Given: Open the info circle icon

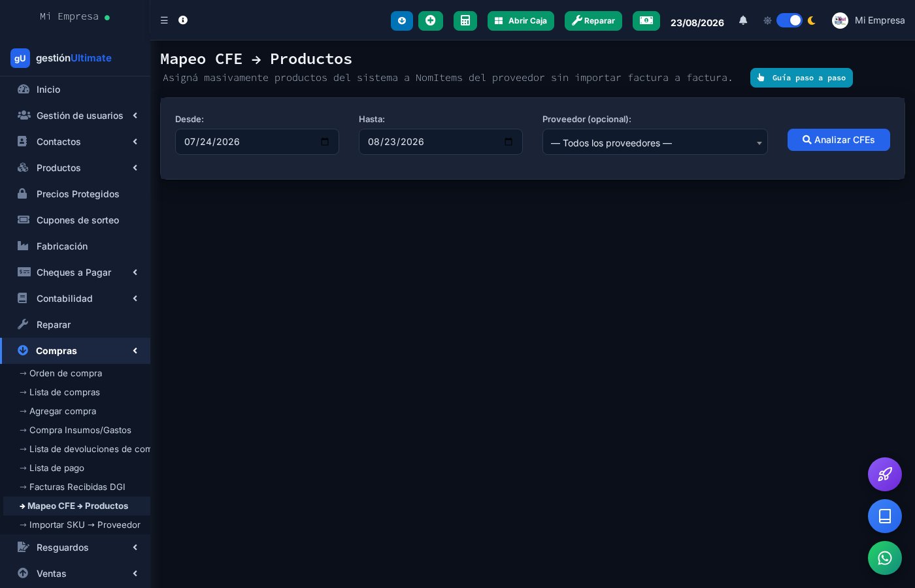Looking at the screenshot, I should [183, 20].
